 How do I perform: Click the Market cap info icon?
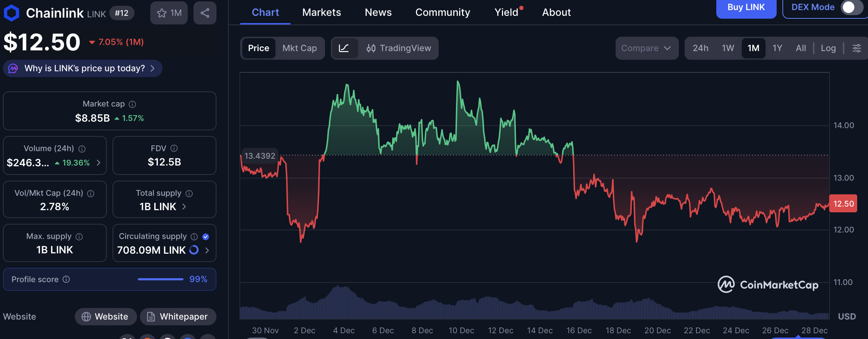click(132, 104)
